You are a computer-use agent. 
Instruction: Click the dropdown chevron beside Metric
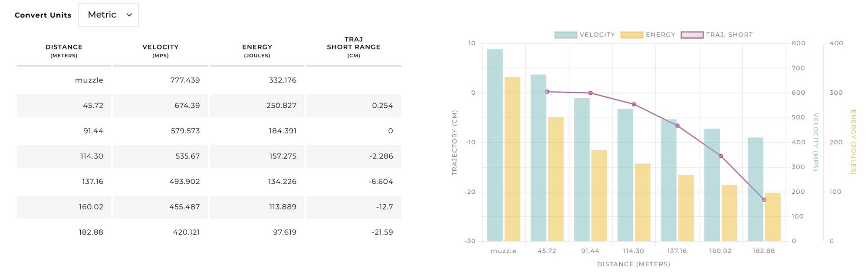[x=129, y=15]
